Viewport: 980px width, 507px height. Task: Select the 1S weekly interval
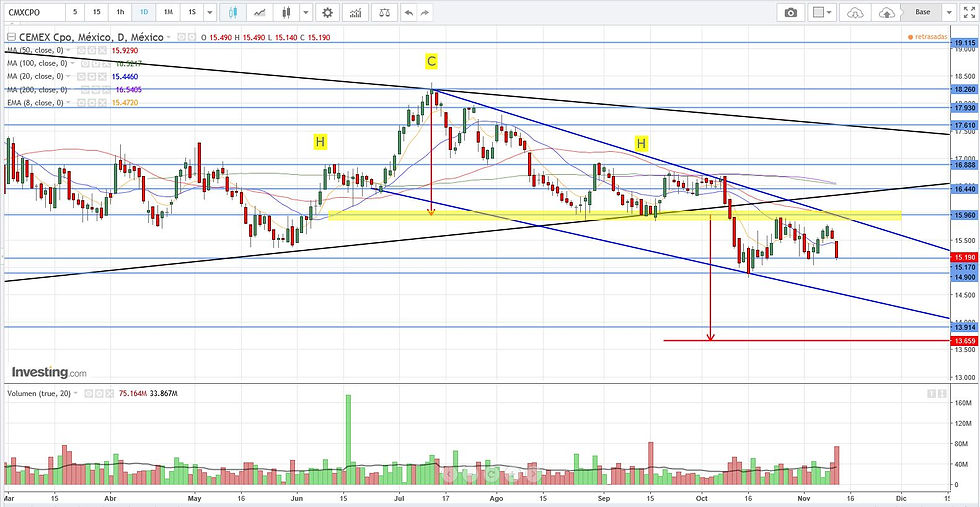coord(192,12)
